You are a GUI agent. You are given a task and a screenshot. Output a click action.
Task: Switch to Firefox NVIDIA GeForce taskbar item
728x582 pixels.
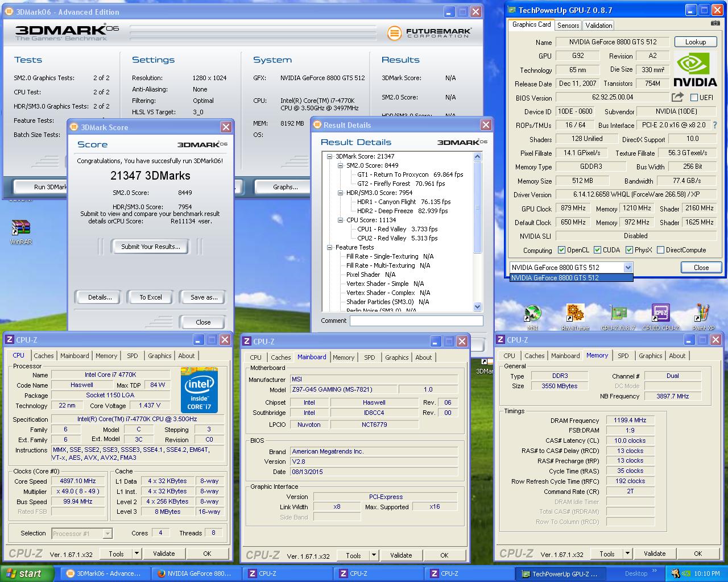coord(196,573)
